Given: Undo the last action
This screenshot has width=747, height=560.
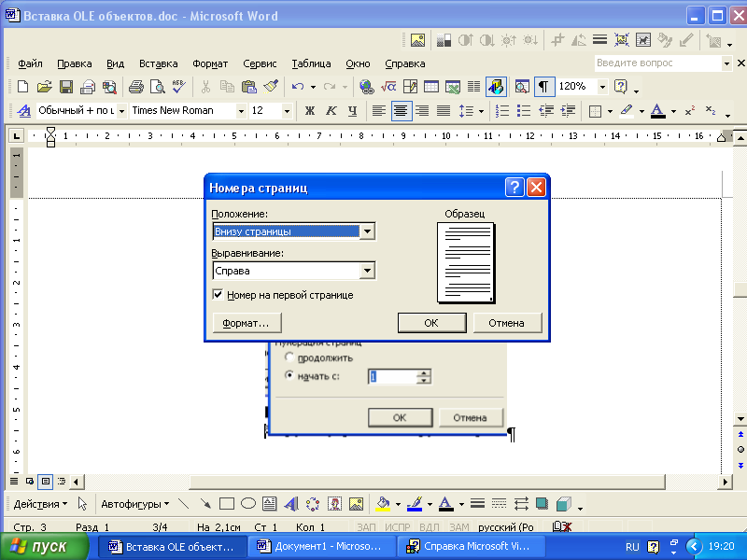Looking at the screenshot, I should click(298, 87).
